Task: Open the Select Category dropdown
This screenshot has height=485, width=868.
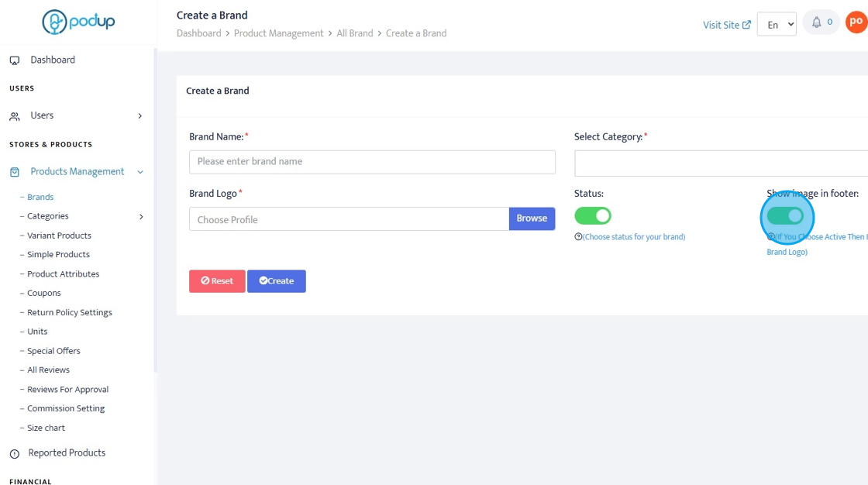Action: [721, 163]
